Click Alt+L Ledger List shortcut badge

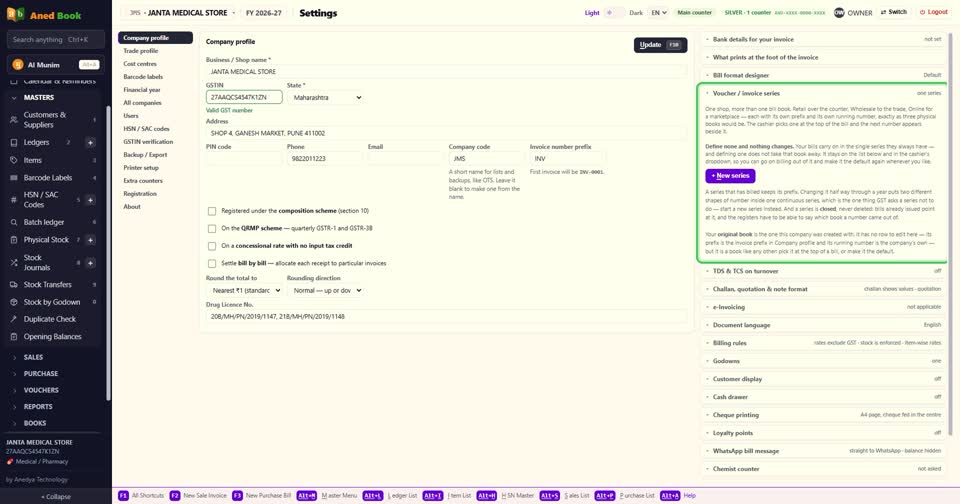click(x=373, y=495)
